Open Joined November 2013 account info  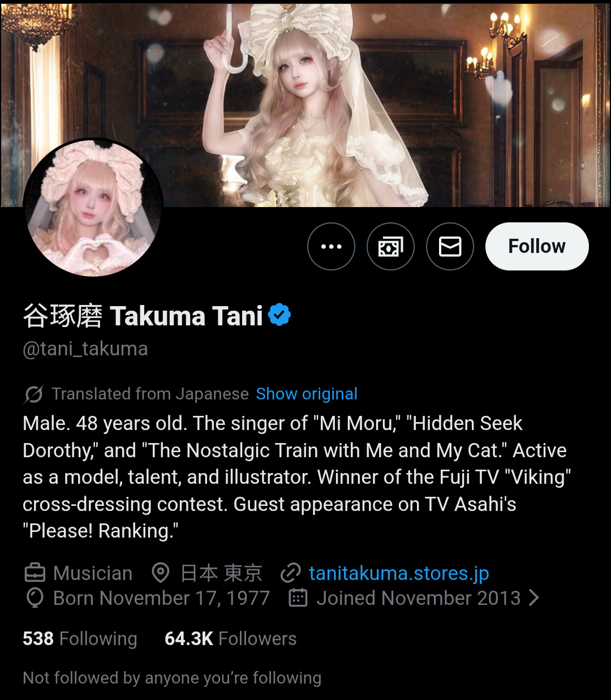pyautogui.click(x=419, y=598)
